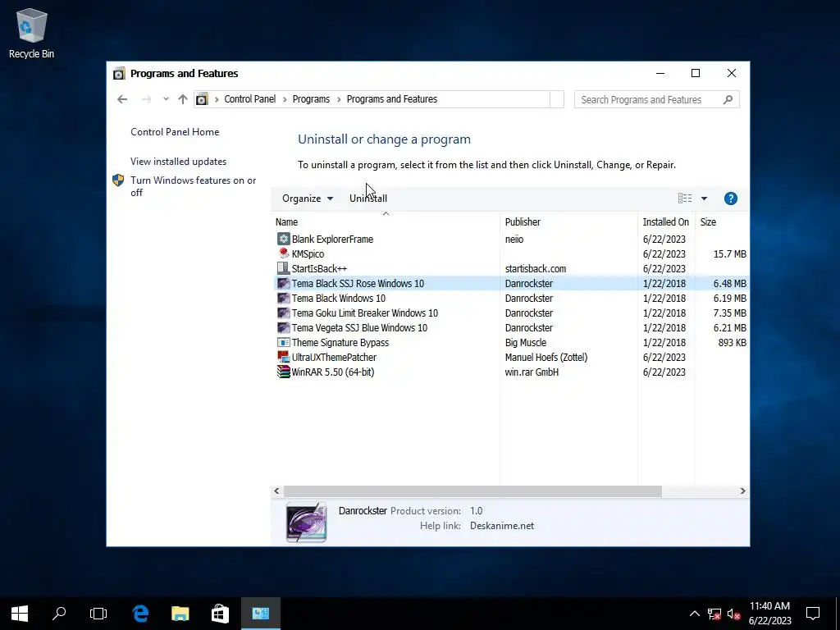The image size is (840, 630).
Task: Open the view options dropdown arrow
Action: pyautogui.click(x=704, y=199)
